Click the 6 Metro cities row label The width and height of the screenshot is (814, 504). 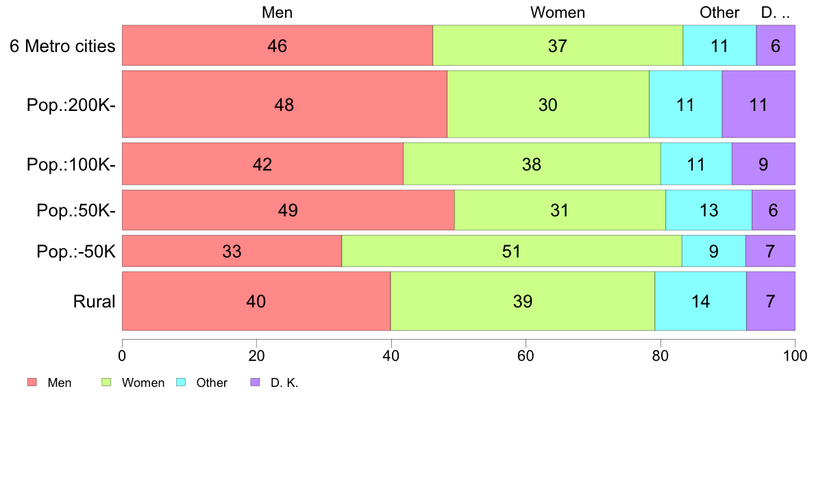click(x=62, y=47)
